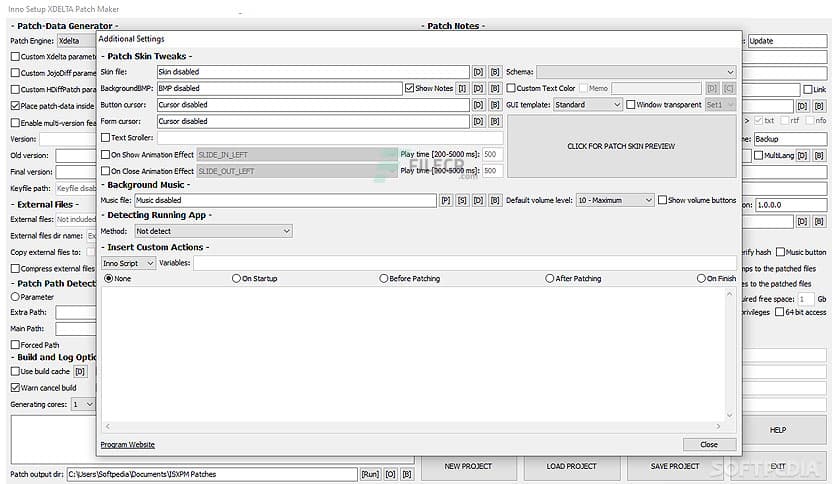Enable the Custom Text Color checkbox

click(511, 88)
